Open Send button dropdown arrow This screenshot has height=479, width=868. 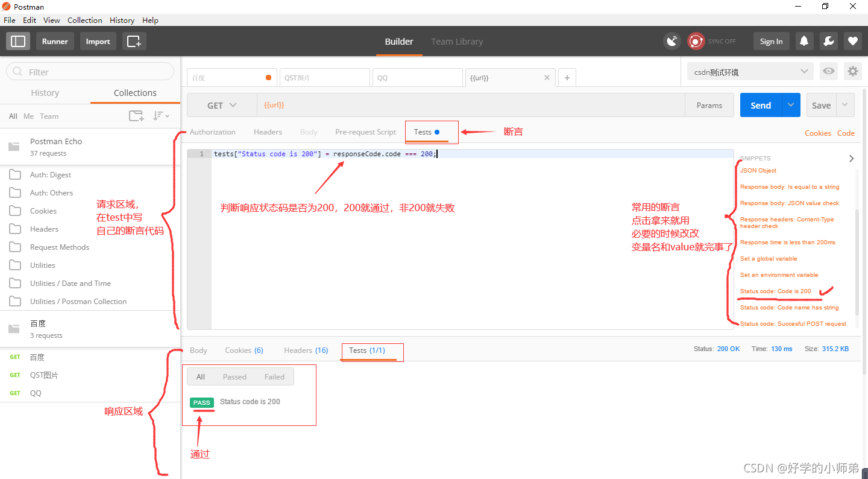791,105
